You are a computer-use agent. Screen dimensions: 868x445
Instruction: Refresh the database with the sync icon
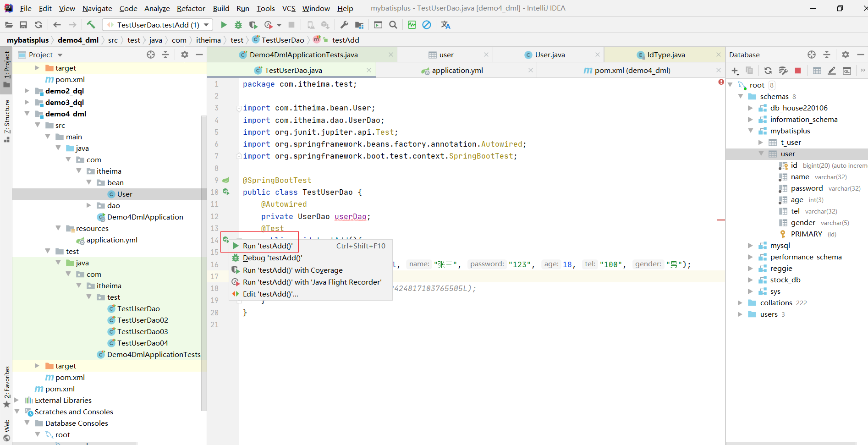coord(768,71)
